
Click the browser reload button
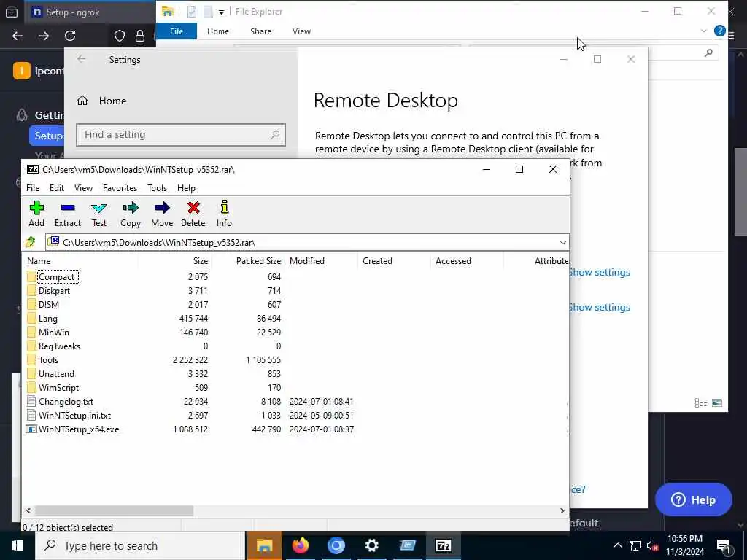coord(70,36)
